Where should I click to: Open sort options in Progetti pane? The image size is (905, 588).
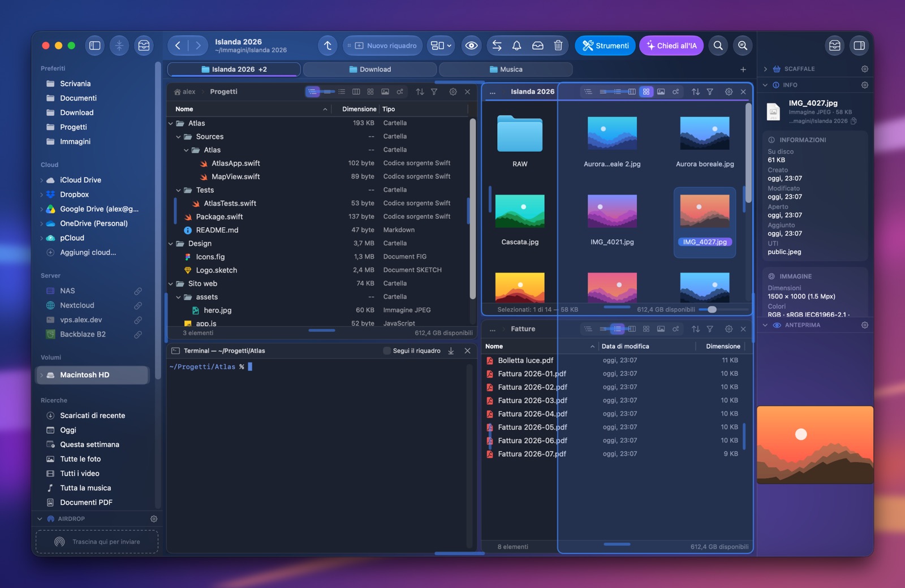pyautogui.click(x=420, y=92)
